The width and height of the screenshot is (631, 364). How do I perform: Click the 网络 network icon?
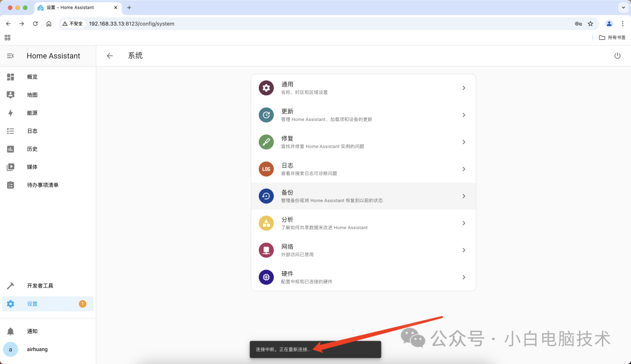pos(266,250)
